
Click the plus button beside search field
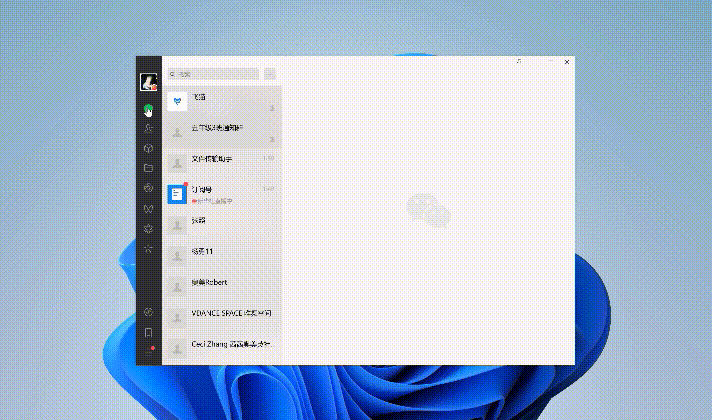tap(270, 74)
